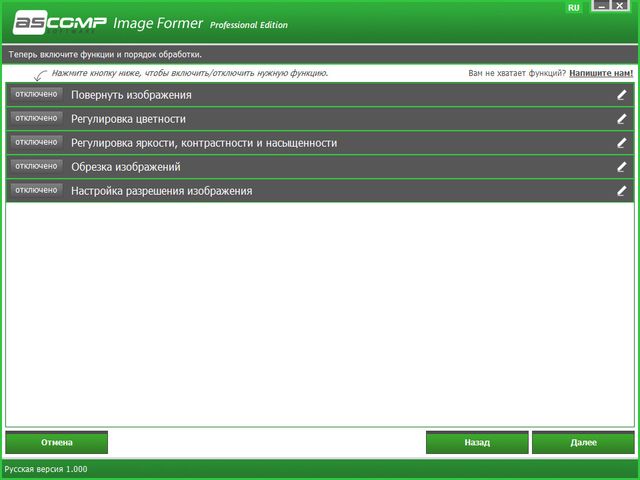Open edit settings for Повернуть изображения
The width and height of the screenshot is (640, 480).
621,95
